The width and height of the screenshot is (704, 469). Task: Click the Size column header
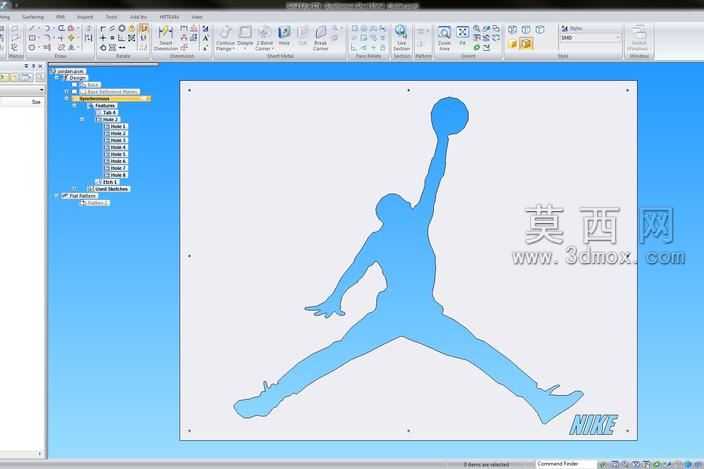pos(36,102)
